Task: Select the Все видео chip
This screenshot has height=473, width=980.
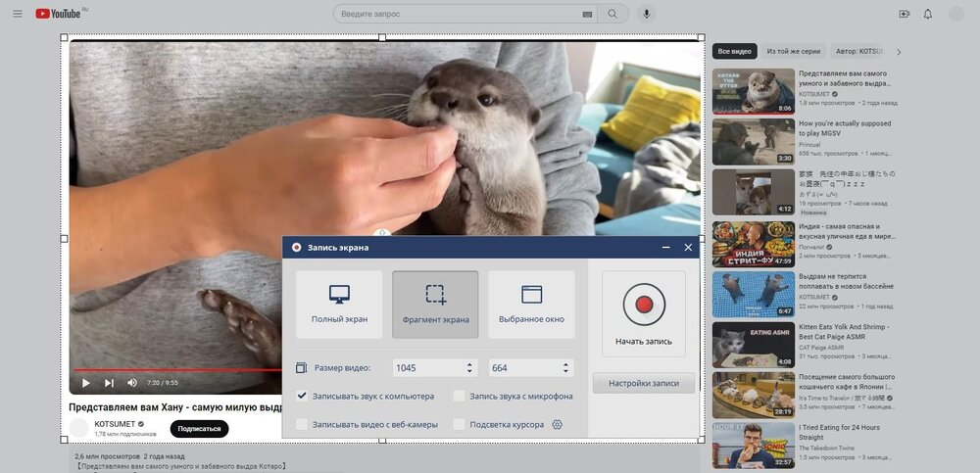Action: click(734, 51)
